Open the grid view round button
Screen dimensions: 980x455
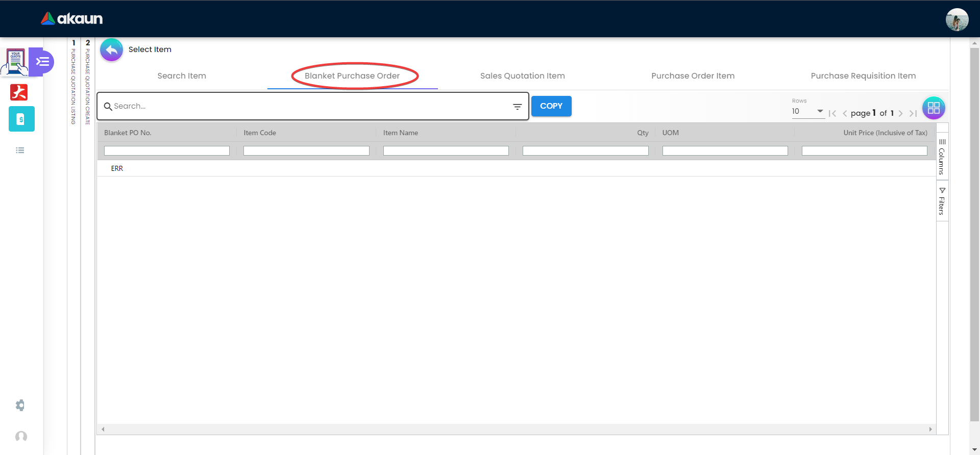(x=934, y=108)
